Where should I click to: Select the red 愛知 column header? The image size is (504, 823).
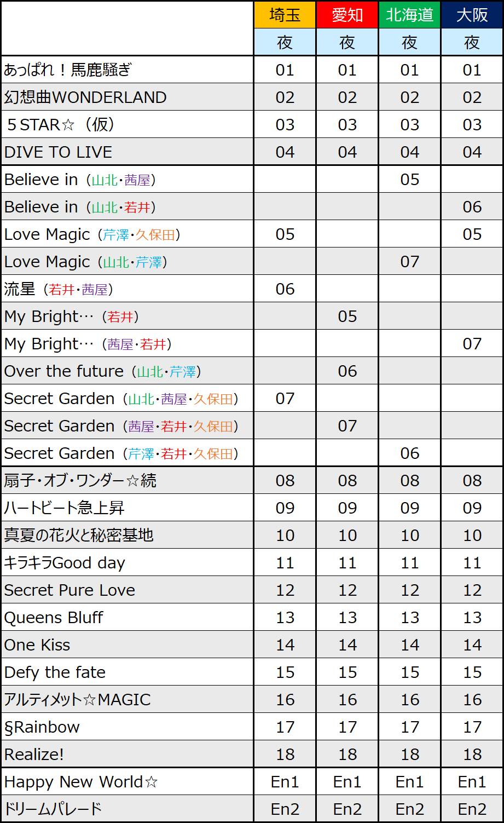[x=347, y=15]
